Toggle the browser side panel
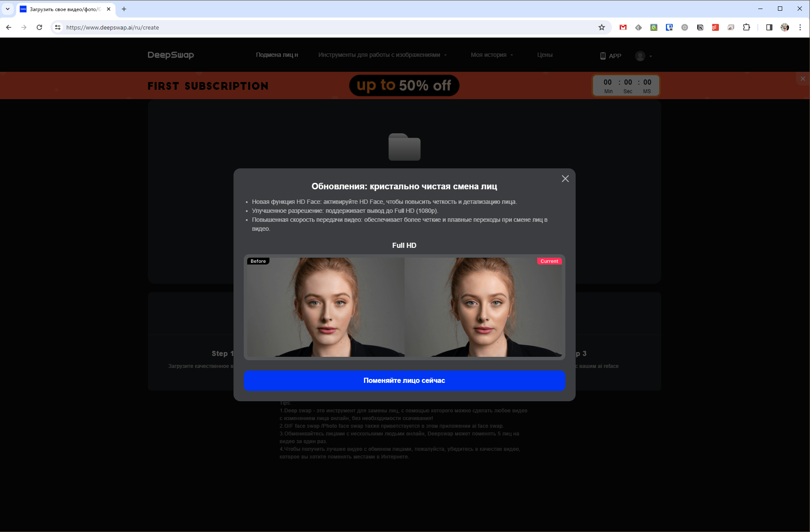The width and height of the screenshot is (810, 532). (x=769, y=27)
